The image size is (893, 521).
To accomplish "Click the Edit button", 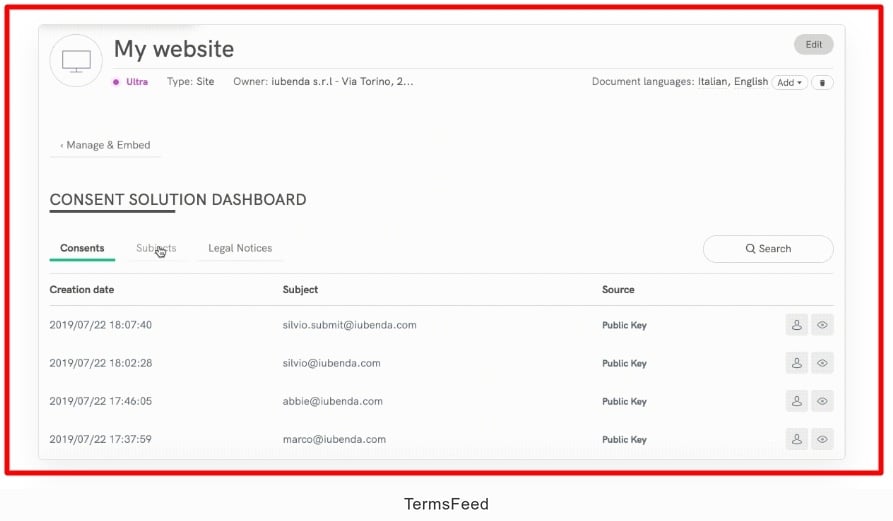I will (x=813, y=44).
